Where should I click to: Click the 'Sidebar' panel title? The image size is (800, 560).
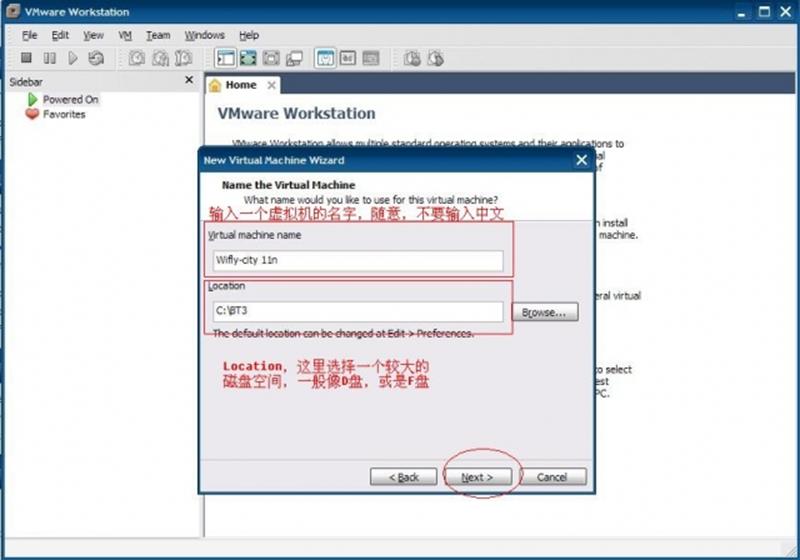click(26, 82)
